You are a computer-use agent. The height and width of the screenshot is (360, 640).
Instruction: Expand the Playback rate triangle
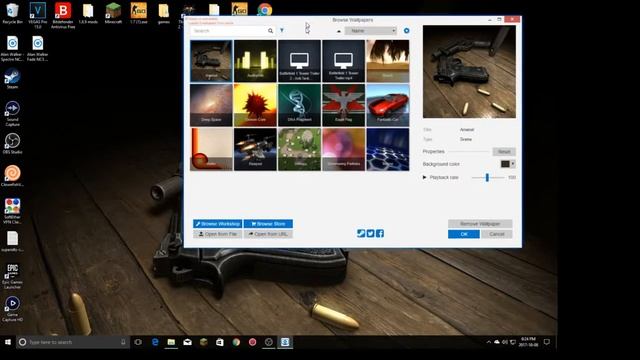pyautogui.click(x=424, y=178)
